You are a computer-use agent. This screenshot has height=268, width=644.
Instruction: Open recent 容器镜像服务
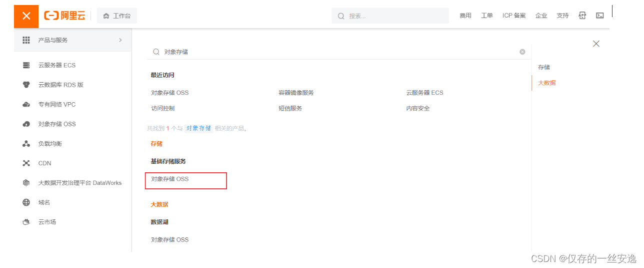click(x=296, y=93)
